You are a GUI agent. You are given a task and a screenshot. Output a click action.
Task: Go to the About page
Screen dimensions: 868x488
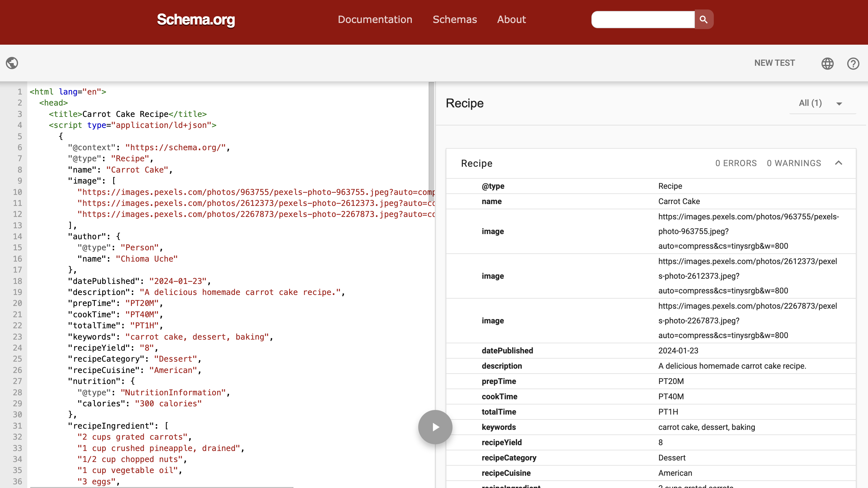[511, 20]
